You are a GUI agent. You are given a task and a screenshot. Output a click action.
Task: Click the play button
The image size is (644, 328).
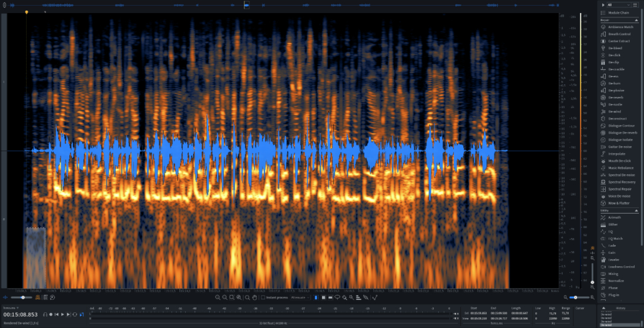coord(62,314)
